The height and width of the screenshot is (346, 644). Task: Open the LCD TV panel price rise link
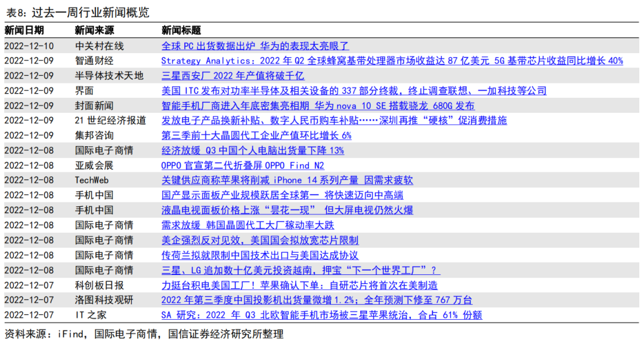click(287, 211)
